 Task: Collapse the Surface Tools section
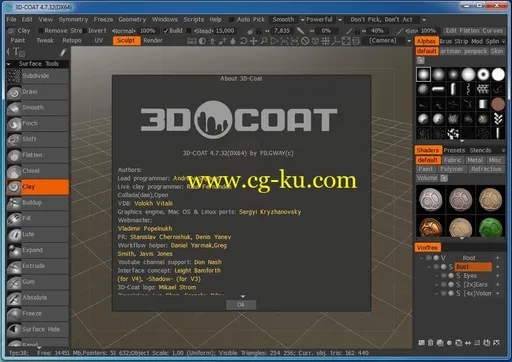point(9,64)
